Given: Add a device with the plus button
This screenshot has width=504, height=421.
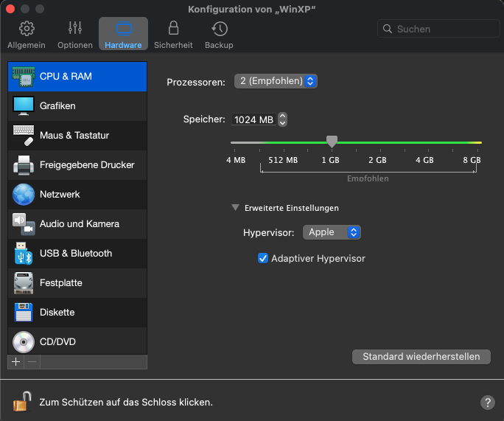Looking at the screenshot, I should (x=16, y=362).
